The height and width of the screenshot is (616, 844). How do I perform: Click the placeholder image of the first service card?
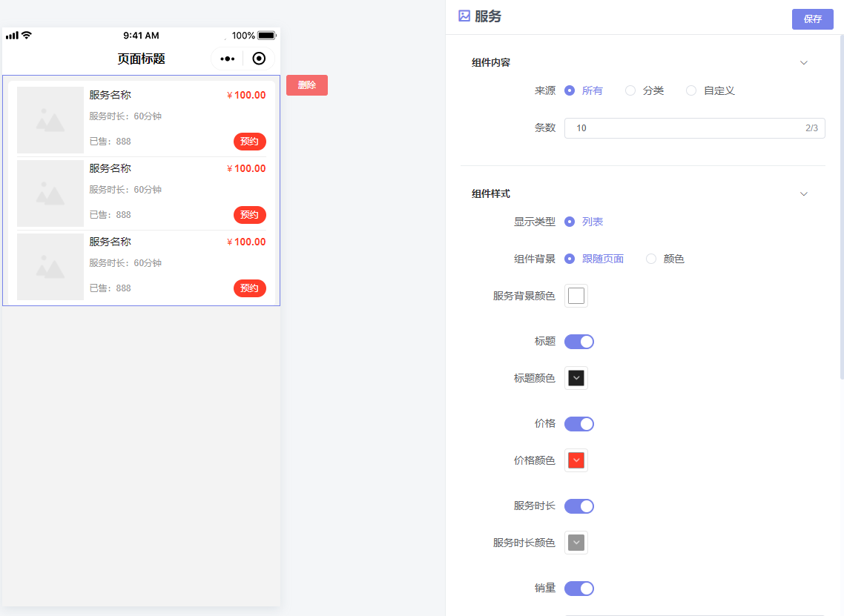pyautogui.click(x=50, y=120)
